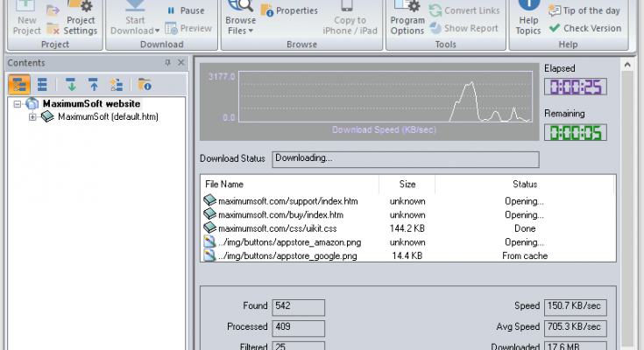Click the folder info icon in Contents

click(x=145, y=85)
